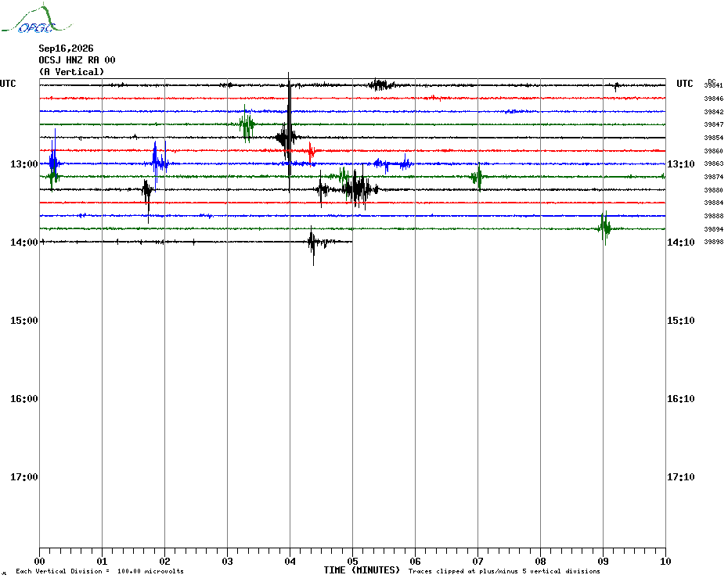Screen dimensions: 728x582
Task: Click the Traces clipped footer note
Action: (504, 571)
